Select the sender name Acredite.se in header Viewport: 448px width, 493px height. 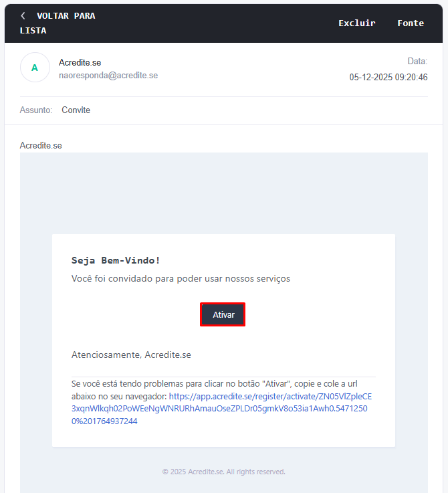[x=80, y=62]
